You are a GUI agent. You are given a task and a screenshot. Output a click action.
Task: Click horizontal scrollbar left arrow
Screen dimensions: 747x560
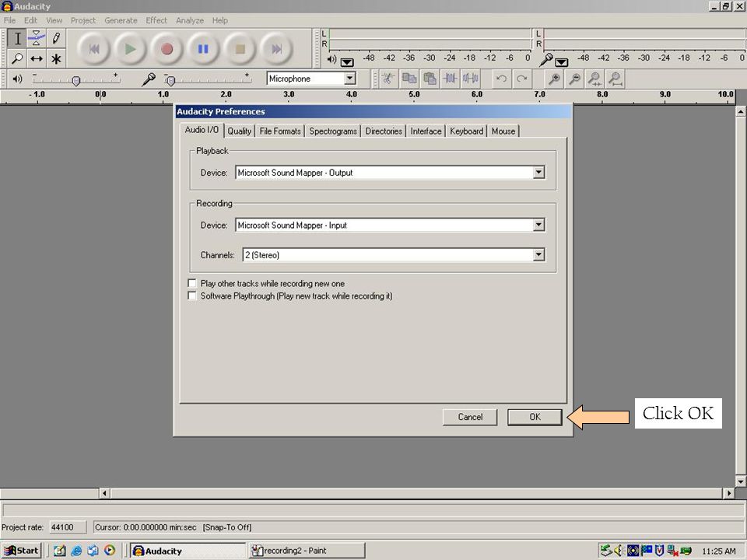[104, 493]
